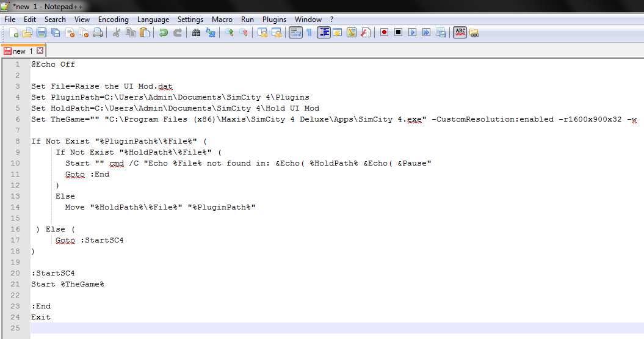This screenshot has width=644, height=339.
Task: Paste with the clipboard icon
Action: [x=145, y=32]
